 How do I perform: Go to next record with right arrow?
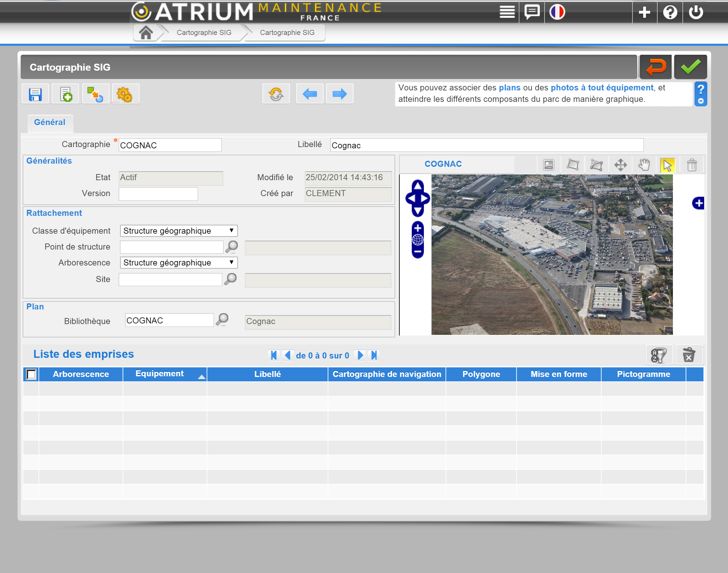339,94
